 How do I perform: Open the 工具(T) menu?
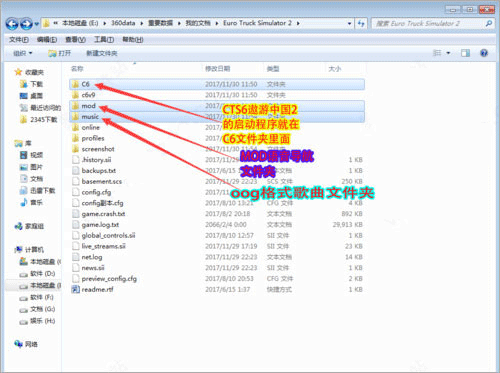(104, 40)
